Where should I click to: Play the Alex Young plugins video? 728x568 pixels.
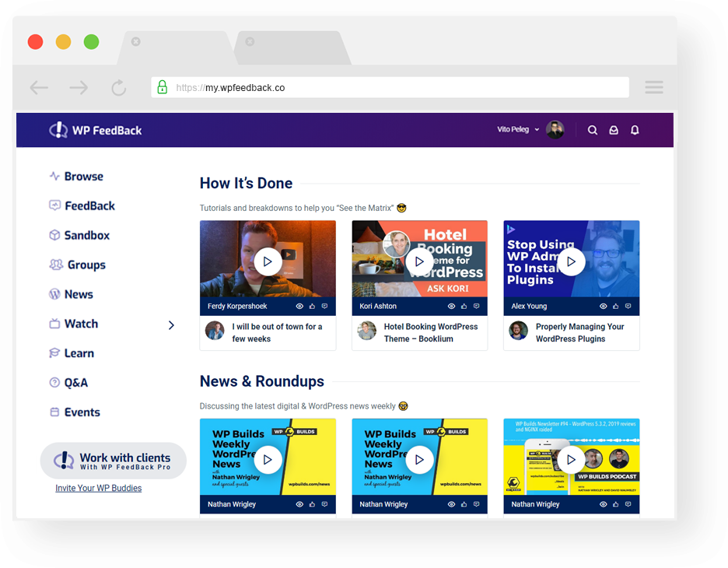(x=571, y=261)
